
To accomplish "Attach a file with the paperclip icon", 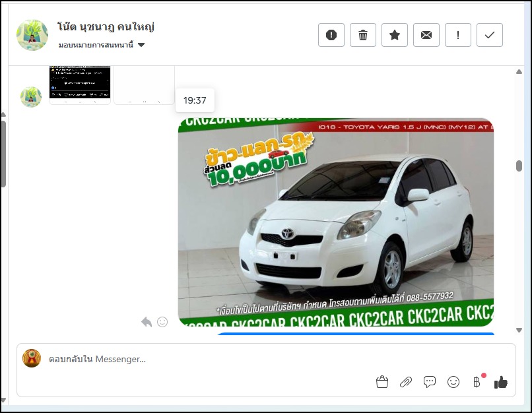I will pyautogui.click(x=406, y=381).
